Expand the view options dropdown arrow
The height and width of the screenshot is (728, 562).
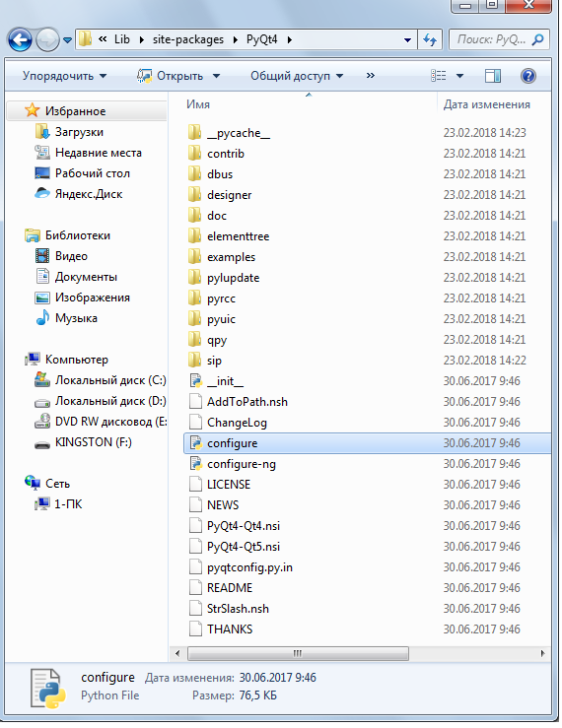pyautogui.click(x=459, y=76)
